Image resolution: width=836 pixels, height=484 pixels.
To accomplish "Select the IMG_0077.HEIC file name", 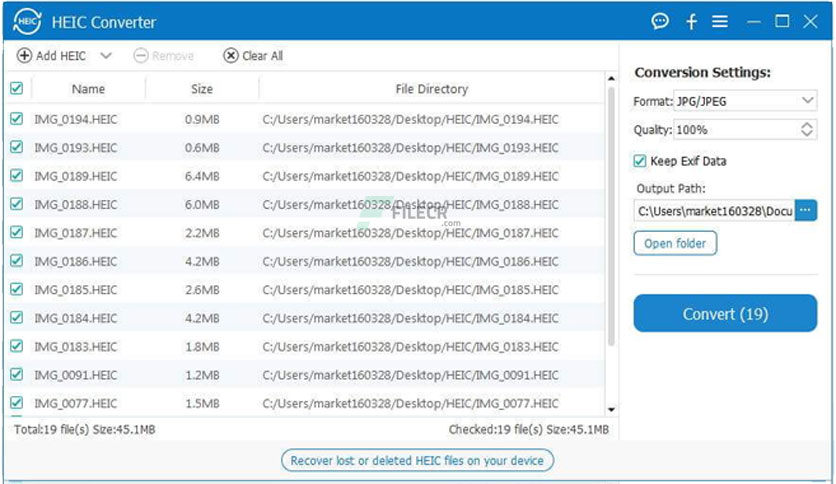I will [76, 404].
